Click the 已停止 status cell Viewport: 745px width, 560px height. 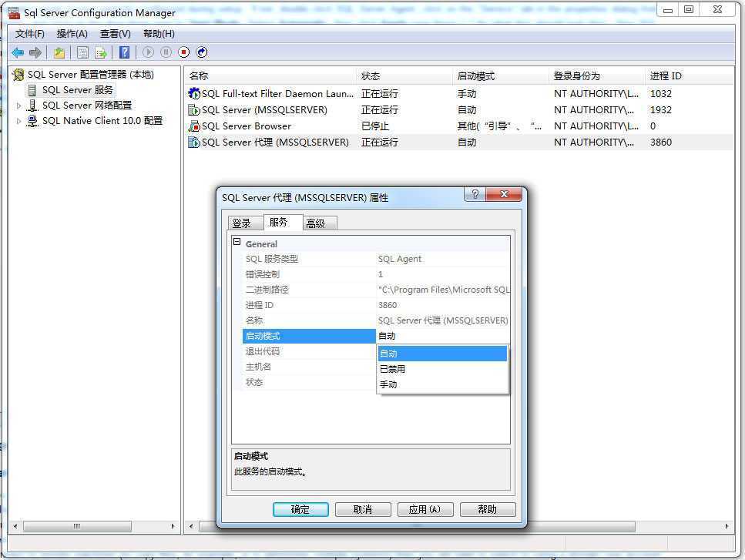(375, 126)
